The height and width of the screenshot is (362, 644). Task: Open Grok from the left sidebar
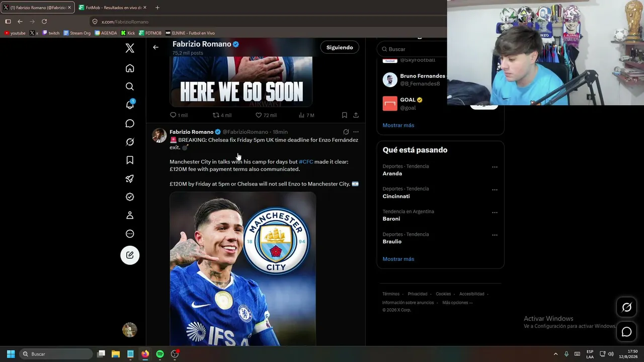click(x=130, y=142)
